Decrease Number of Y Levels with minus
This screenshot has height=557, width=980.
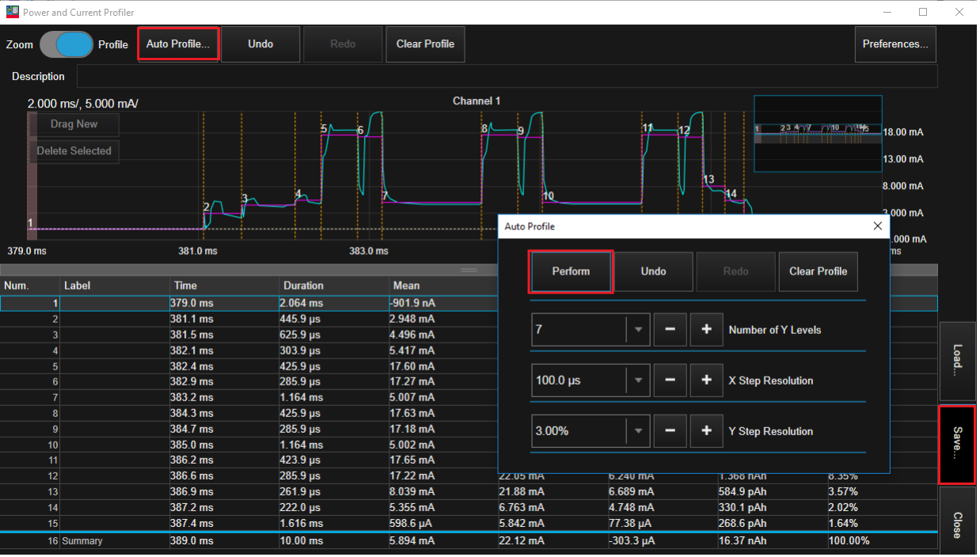pyautogui.click(x=670, y=330)
